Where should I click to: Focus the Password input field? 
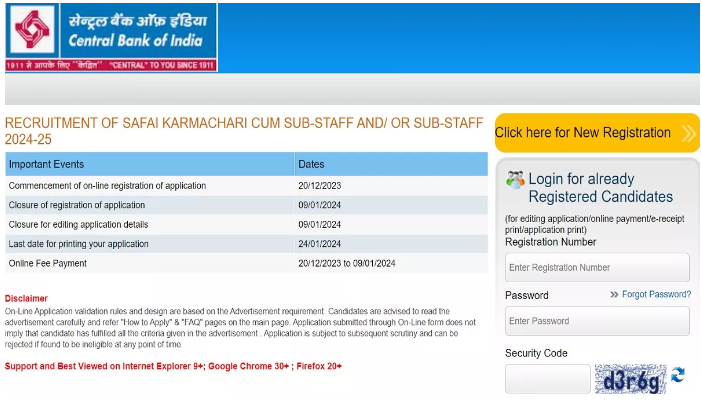[597, 321]
